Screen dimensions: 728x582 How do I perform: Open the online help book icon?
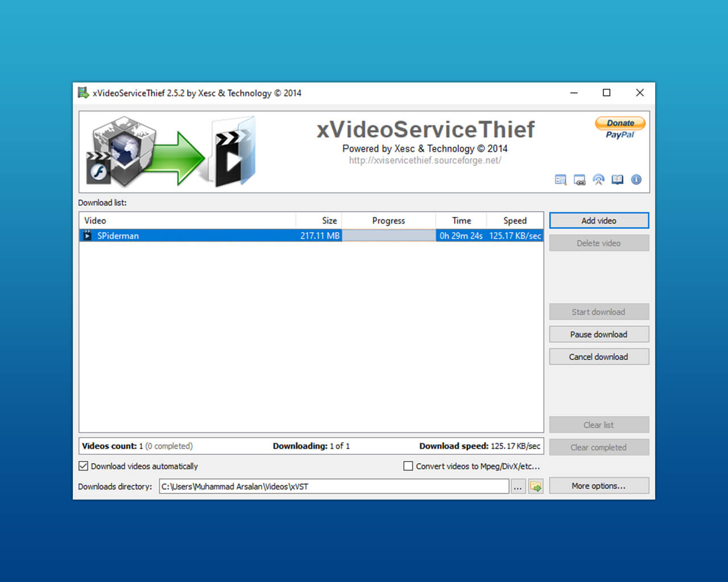[617, 180]
